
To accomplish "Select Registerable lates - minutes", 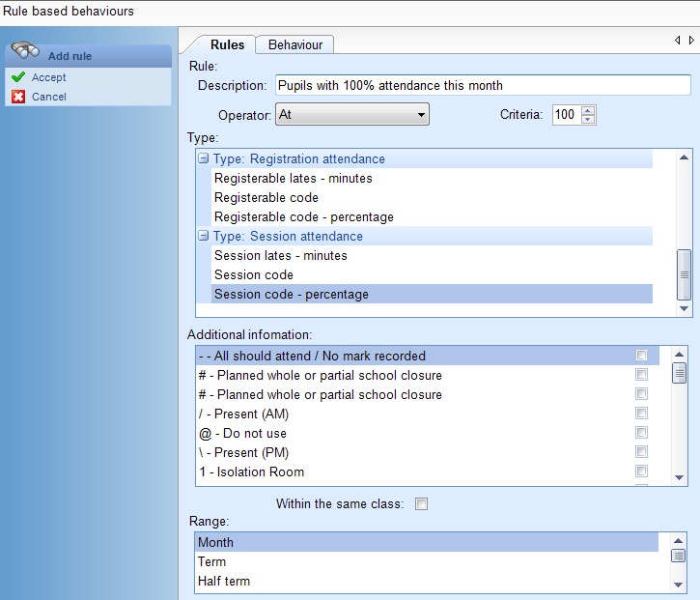I will pos(432,178).
